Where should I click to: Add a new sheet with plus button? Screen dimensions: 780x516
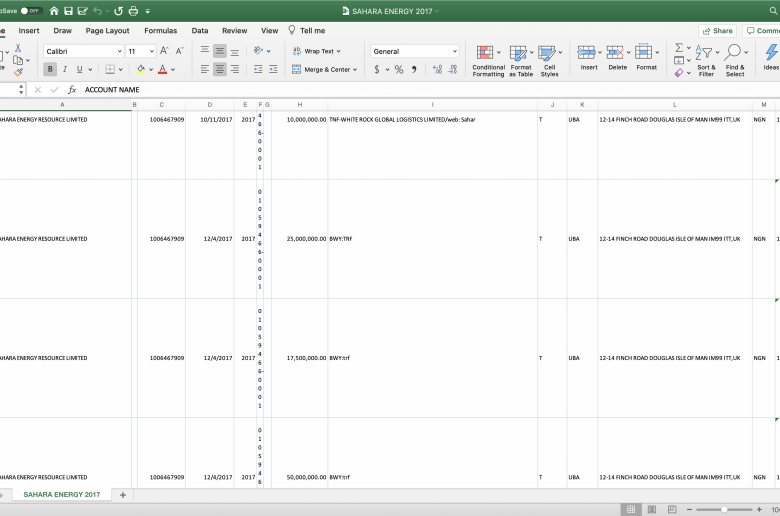point(123,495)
